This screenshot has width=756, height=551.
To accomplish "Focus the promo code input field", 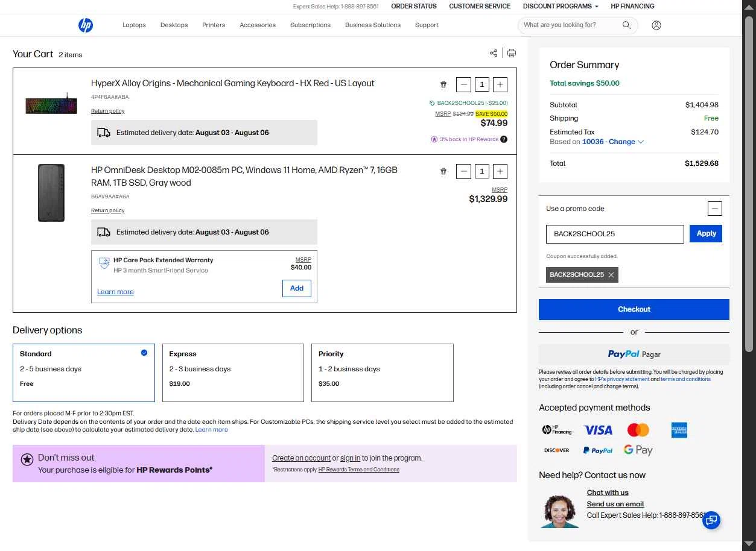I will click(x=615, y=234).
